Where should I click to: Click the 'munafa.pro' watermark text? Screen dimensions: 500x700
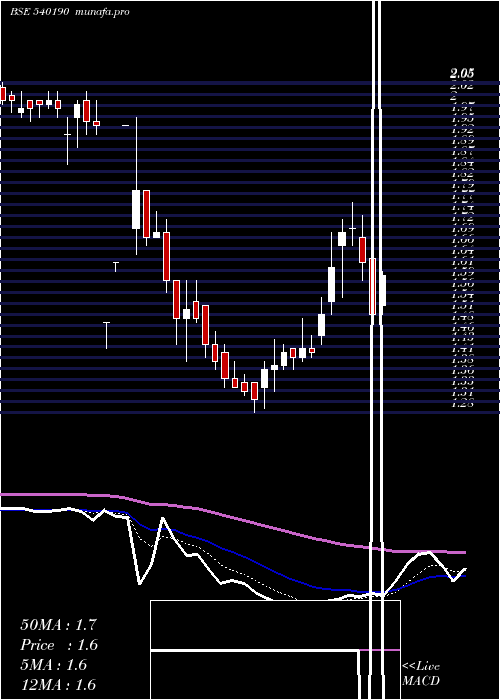point(102,12)
